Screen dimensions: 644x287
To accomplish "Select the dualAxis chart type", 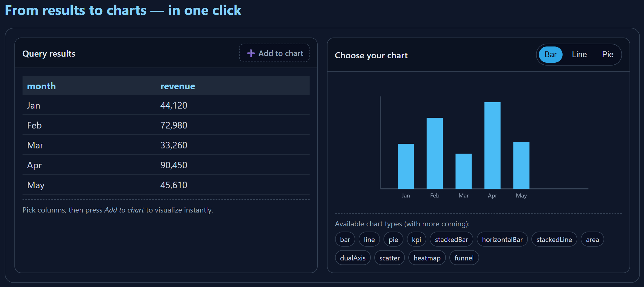I will click(x=353, y=258).
